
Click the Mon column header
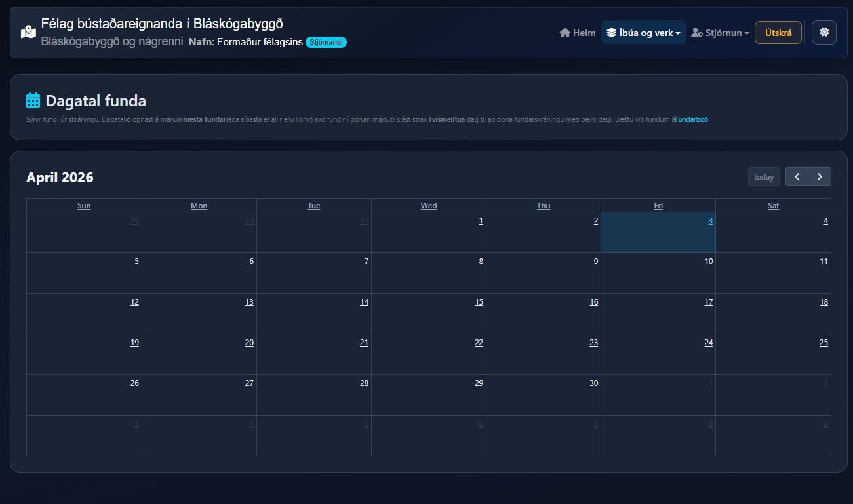pos(199,206)
